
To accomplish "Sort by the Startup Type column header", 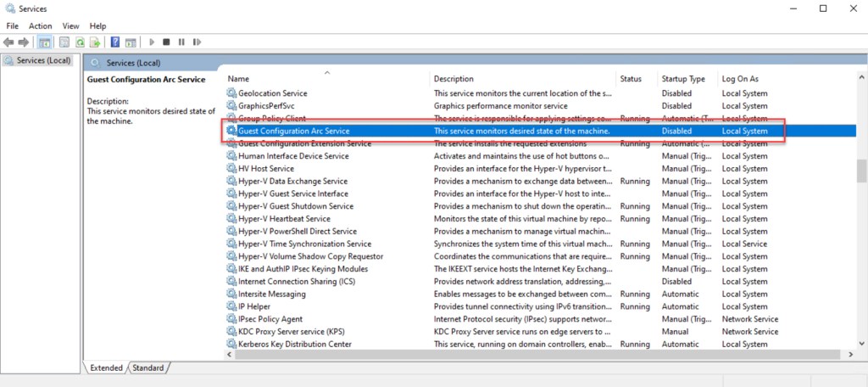I will pyautogui.click(x=682, y=79).
